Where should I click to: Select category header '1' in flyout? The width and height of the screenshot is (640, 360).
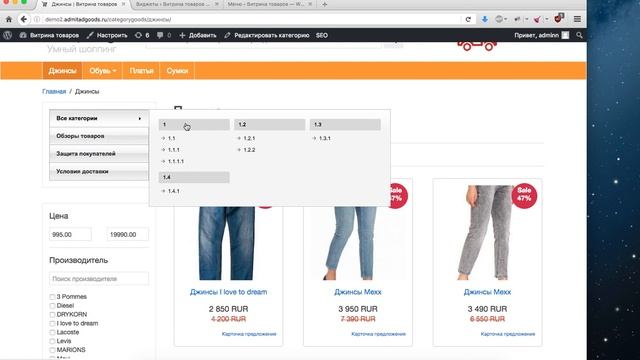(194, 124)
